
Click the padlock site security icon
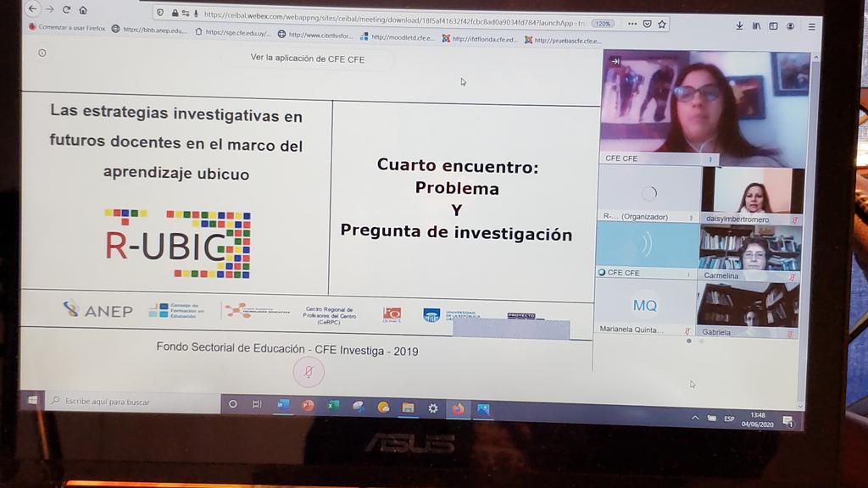pyautogui.click(x=175, y=14)
